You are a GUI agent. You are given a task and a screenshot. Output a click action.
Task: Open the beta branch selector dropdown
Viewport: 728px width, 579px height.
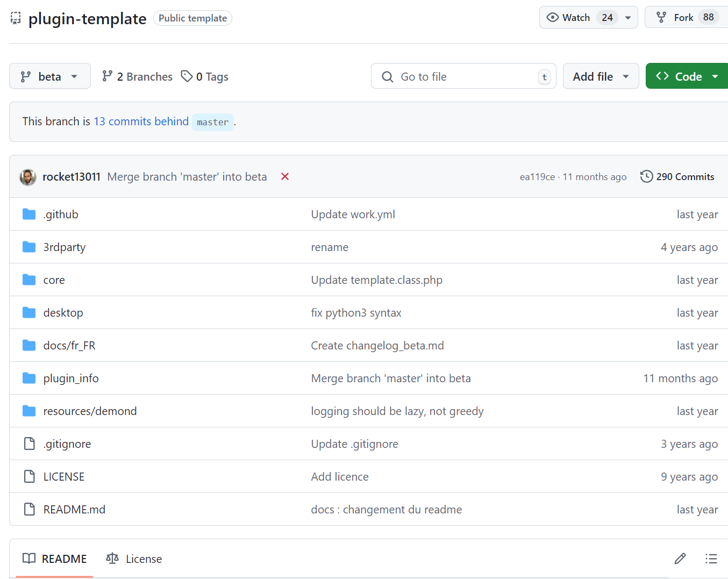(50, 76)
